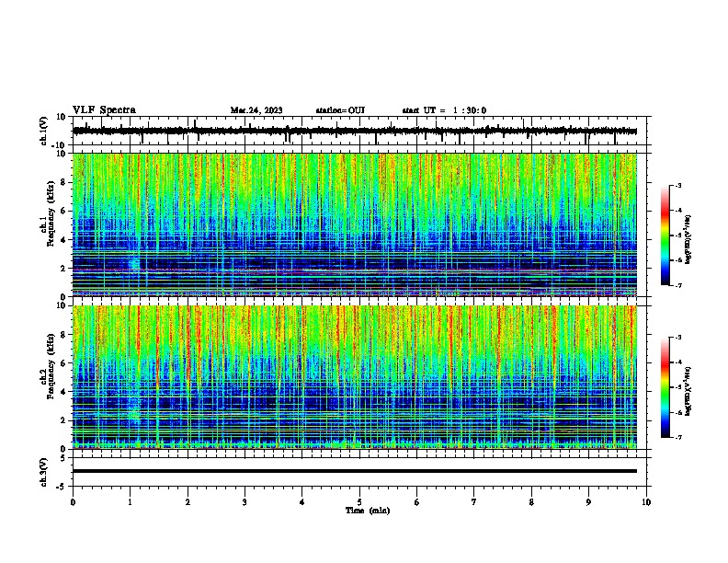Click time axis tick label "3"

(x=245, y=502)
